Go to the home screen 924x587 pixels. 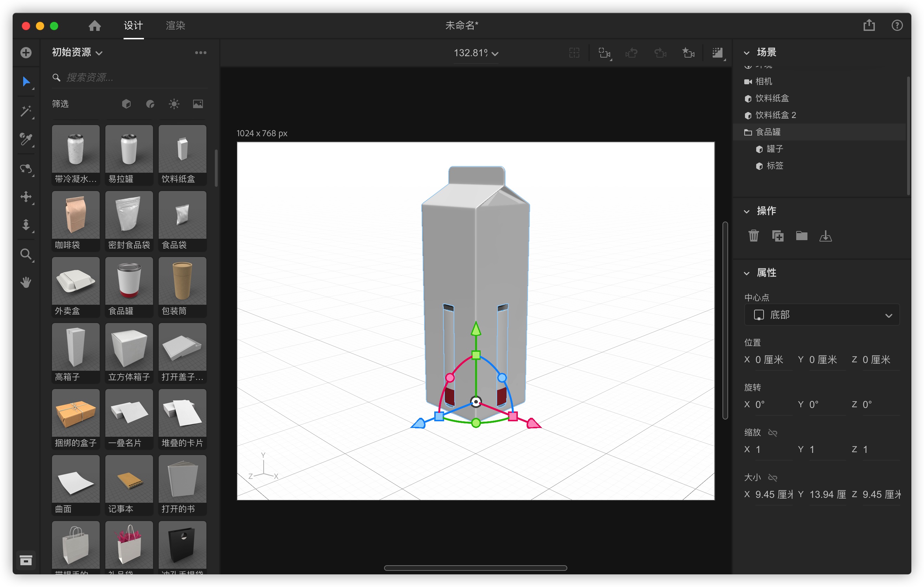[94, 26]
